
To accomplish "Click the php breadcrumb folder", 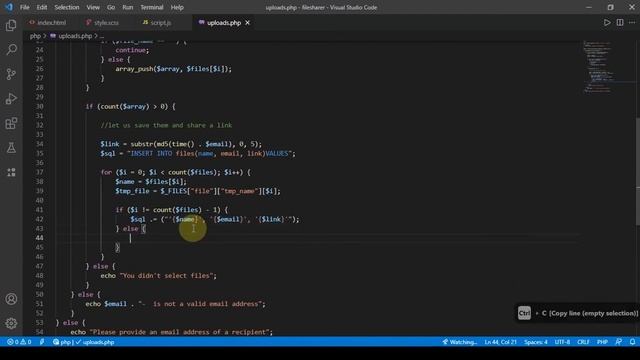I will tap(35, 36).
